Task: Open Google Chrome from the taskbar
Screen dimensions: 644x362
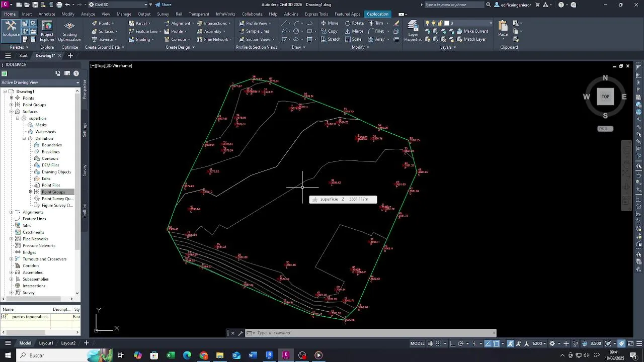Action: click(x=203, y=355)
